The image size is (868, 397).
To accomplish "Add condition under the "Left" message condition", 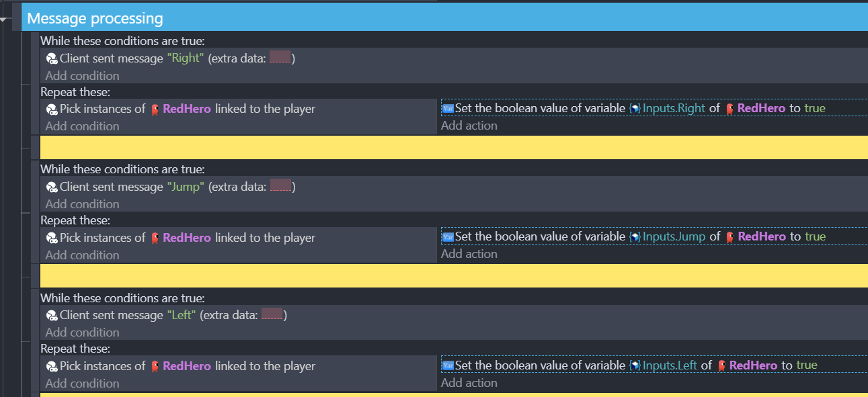I will tap(83, 333).
